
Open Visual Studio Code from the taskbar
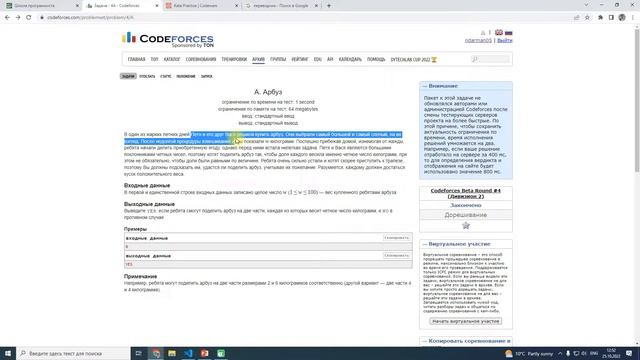tap(188, 353)
